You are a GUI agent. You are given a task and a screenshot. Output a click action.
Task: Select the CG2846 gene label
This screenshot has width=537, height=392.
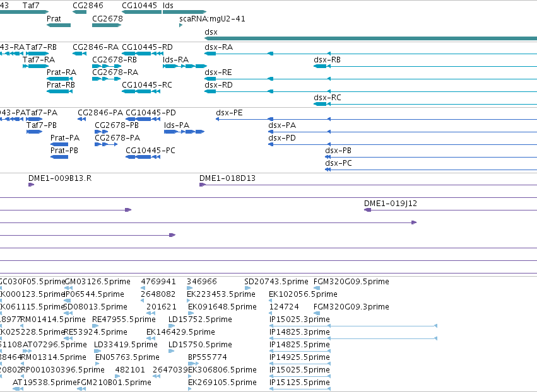click(x=88, y=6)
